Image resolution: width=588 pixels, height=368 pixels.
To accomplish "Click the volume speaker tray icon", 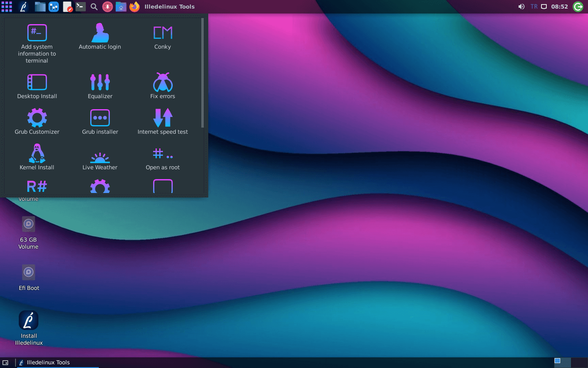I will [x=521, y=7].
